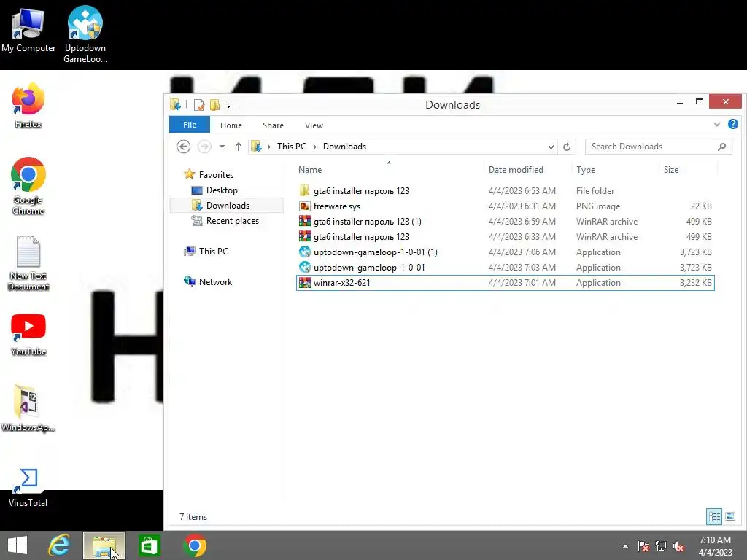
Task: Select gta6 installer пароль 123 folder
Action: [x=505, y=191]
